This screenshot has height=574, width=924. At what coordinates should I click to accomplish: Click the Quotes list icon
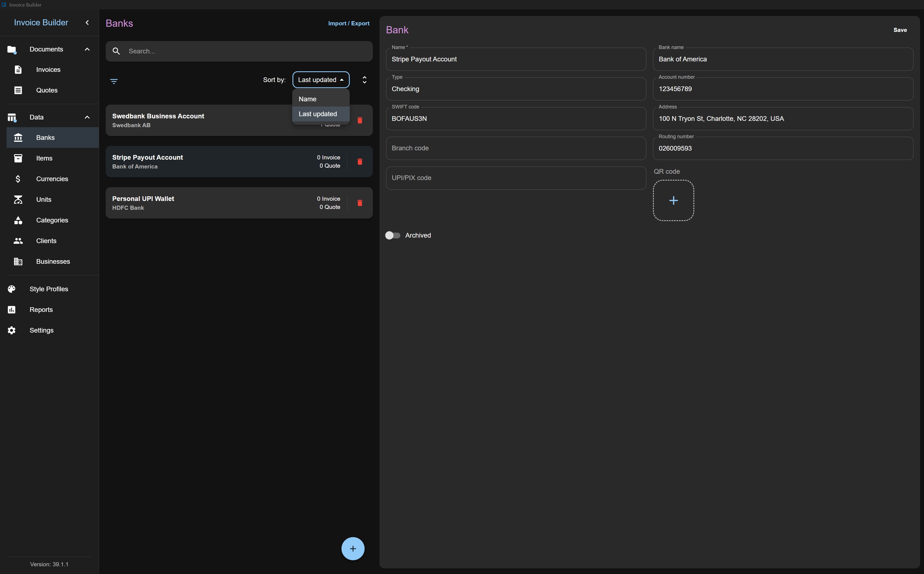click(x=18, y=90)
